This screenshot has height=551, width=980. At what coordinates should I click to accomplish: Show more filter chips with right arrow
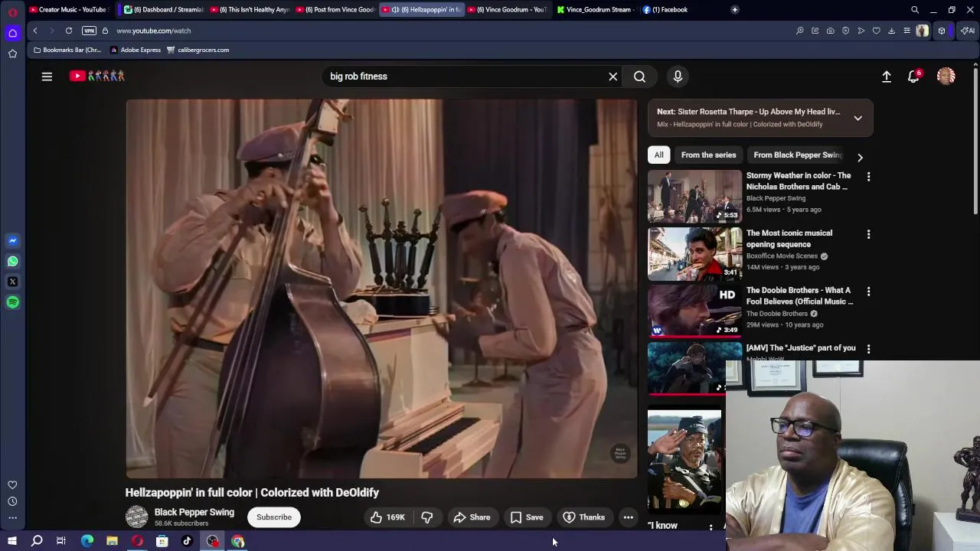pyautogui.click(x=860, y=157)
